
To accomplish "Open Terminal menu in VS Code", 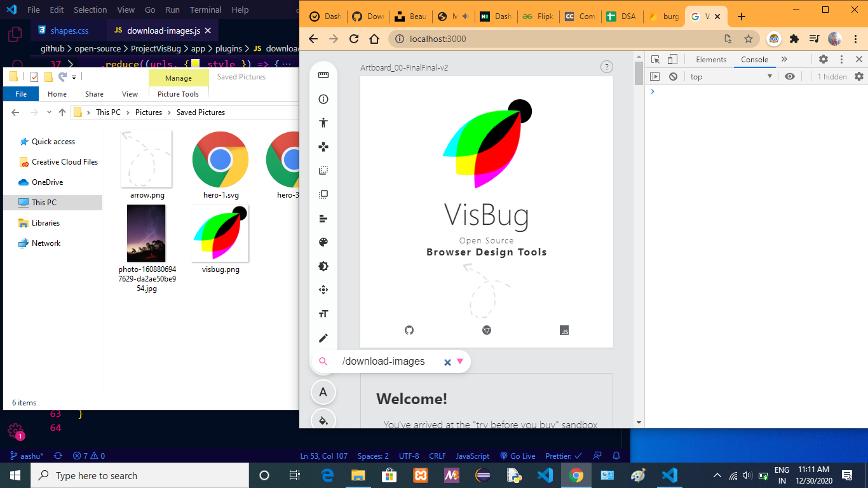I will click(206, 10).
